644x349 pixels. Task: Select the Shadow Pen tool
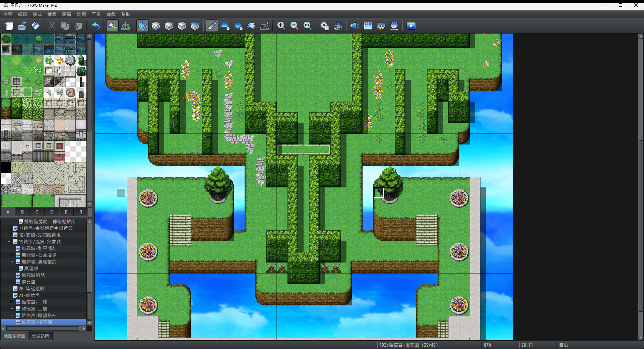(x=264, y=26)
